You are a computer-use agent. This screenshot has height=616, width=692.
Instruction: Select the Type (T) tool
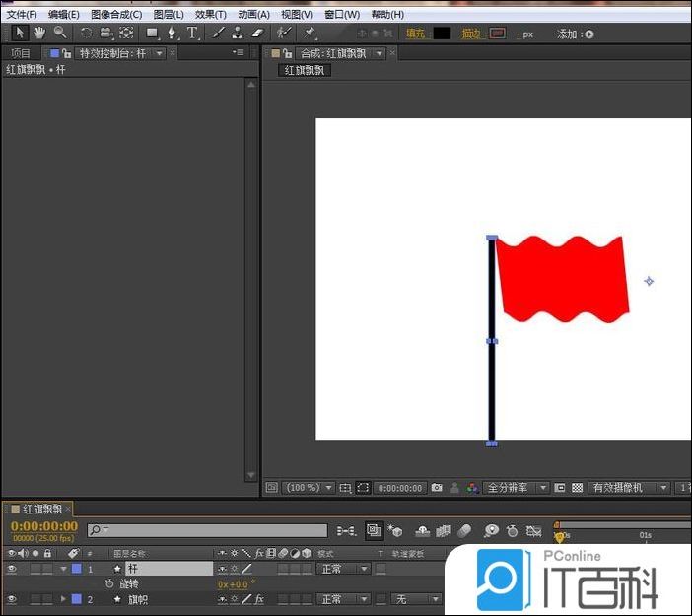[x=192, y=33]
